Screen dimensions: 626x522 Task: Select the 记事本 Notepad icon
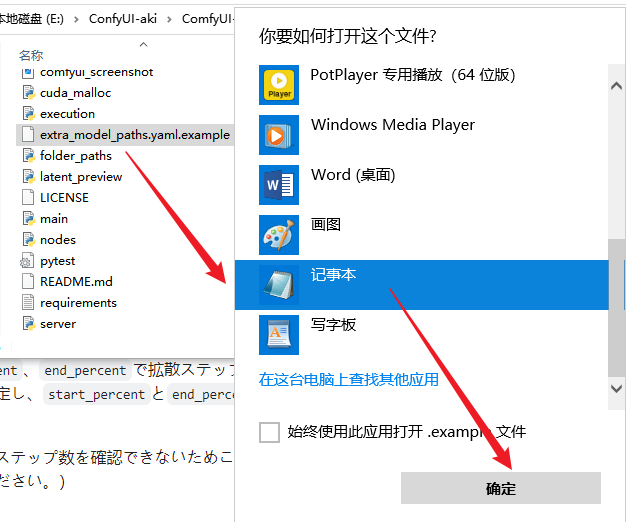click(x=279, y=285)
